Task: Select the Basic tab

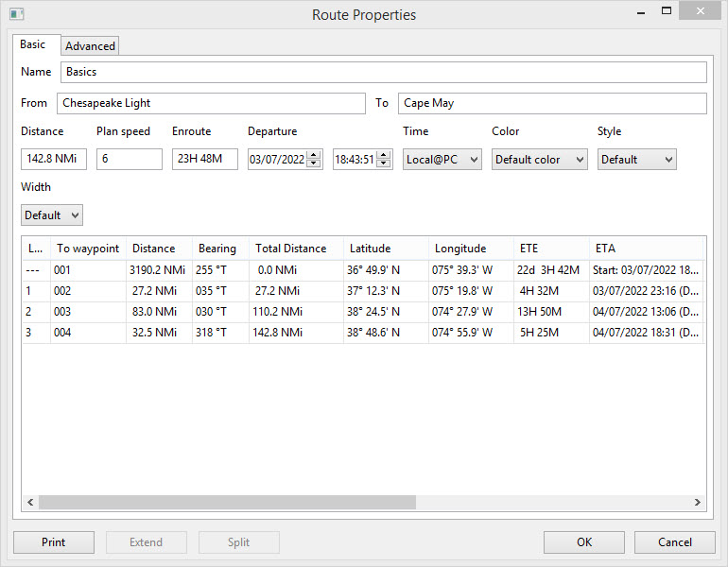Action: pyautogui.click(x=33, y=44)
